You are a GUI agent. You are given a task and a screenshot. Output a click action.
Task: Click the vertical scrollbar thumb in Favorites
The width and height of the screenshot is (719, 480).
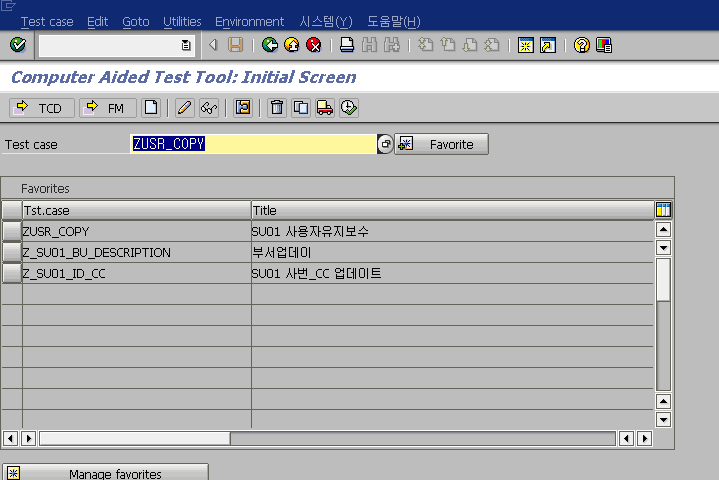[664, 280]
